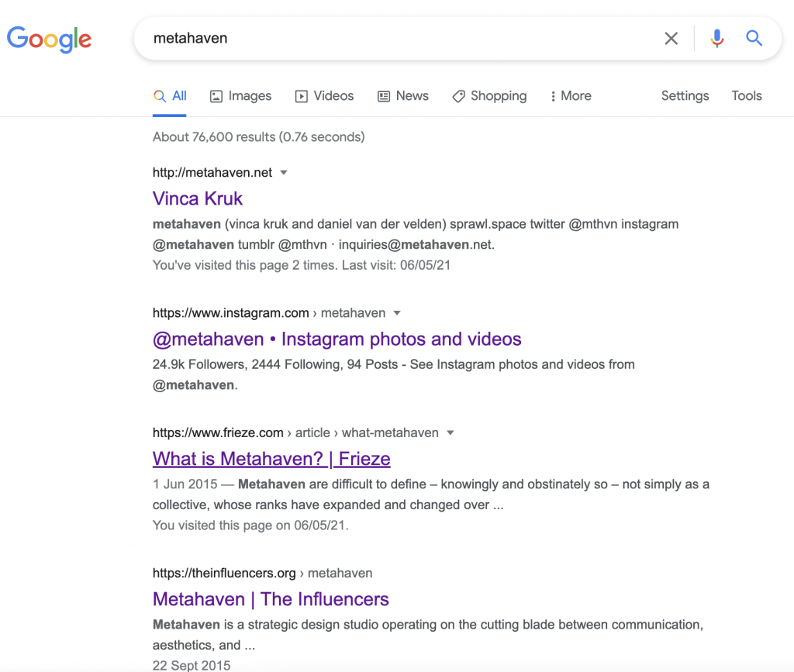This screenshot has height=672, width=794.
Task: Open search Settings
Action: (x=685, y=96)
